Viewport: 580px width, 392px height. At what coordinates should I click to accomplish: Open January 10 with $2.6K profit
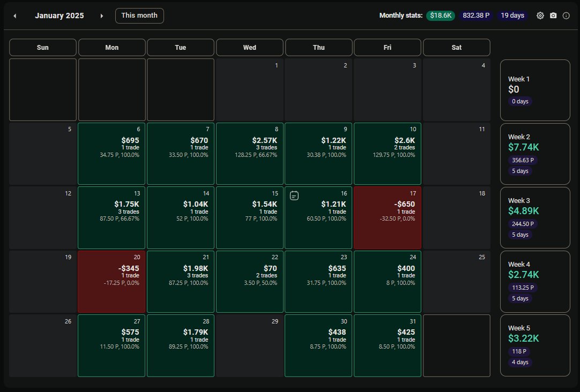click(x=387, y=154)
